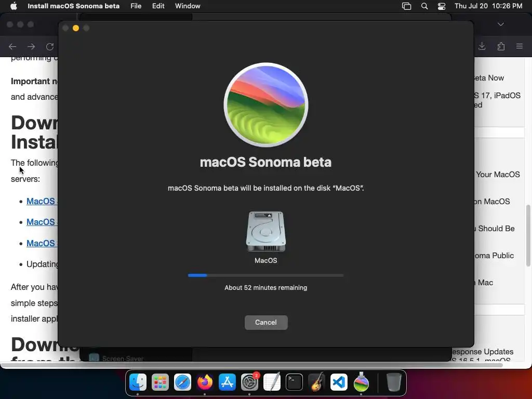
Task: Go forward in the browser window
Action: [31, 46]
